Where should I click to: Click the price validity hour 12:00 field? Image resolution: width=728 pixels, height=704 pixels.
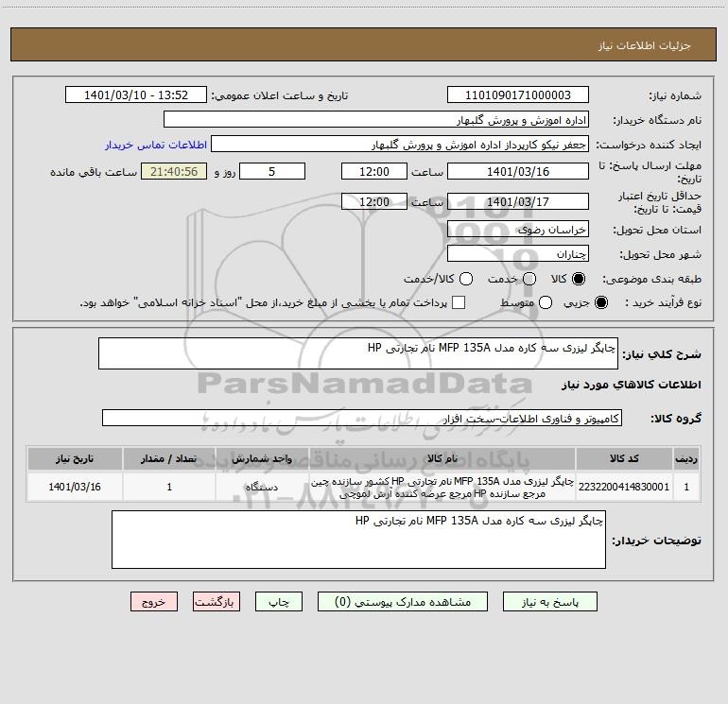pos(374,201)
